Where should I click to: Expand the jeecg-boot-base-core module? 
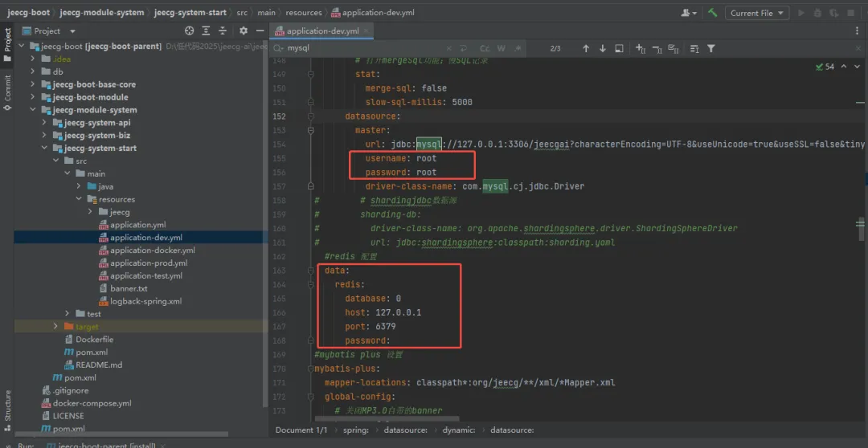pyautogui.click(x=33, y=84)
